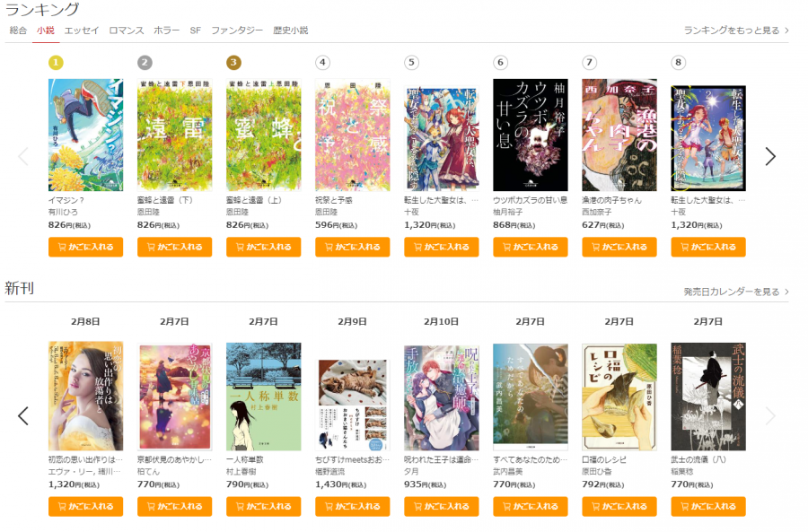This screenshot has height=532, width=808.
Task: Click the rank 3 bronze badge icon
Action: [x=233, y=63]
